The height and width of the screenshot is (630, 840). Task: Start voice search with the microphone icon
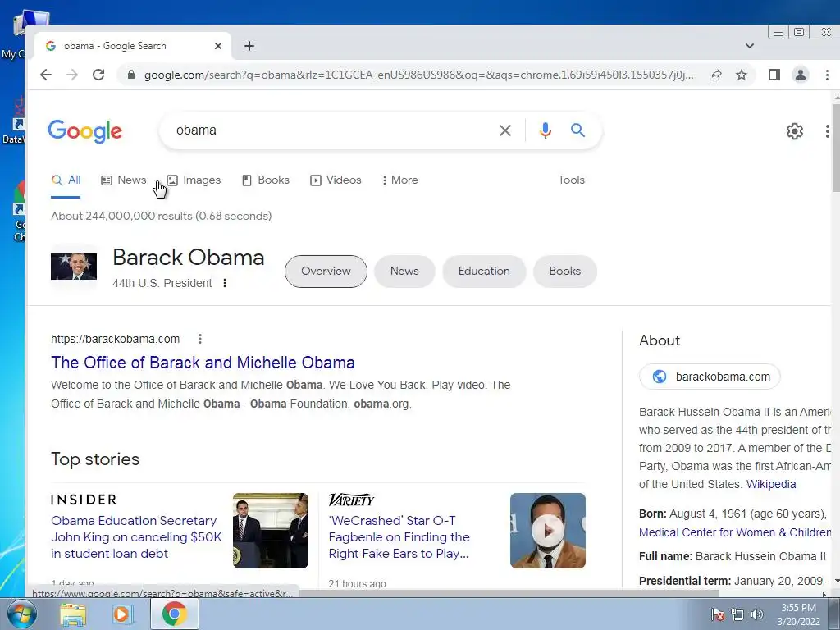[x=546, y=130]
